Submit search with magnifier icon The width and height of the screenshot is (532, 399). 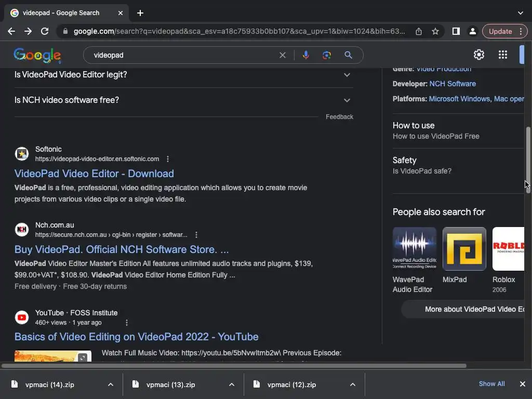(x=348, y=55)
